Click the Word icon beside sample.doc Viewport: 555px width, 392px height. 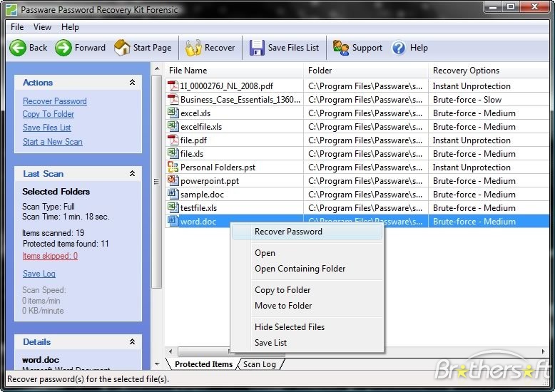173,195
